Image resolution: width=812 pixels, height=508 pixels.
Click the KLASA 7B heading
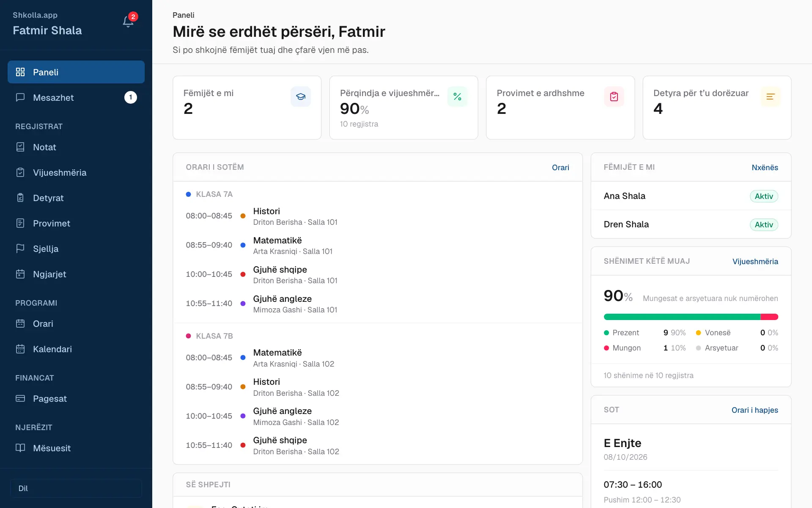(x=214, y=336)
